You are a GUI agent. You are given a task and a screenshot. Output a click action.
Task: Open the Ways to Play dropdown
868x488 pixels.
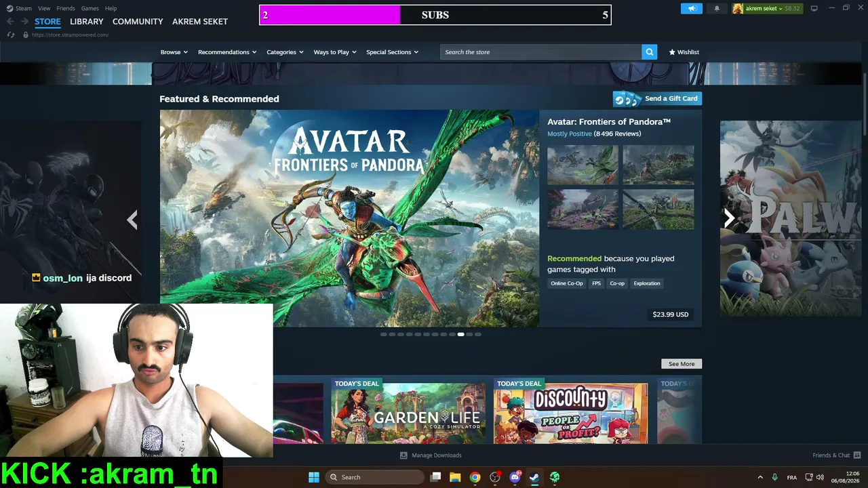(x=335, y=52)
